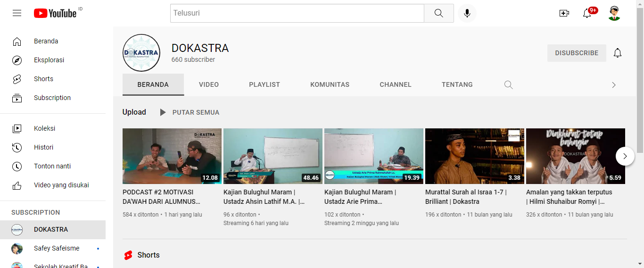644x268 pixels.
Task: Open Shorts from the left sidebar
Action: (43, 79)
